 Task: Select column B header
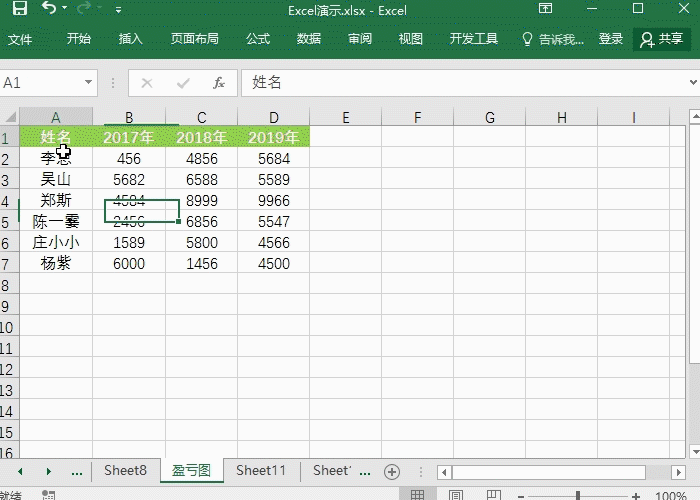click(129, 117)
